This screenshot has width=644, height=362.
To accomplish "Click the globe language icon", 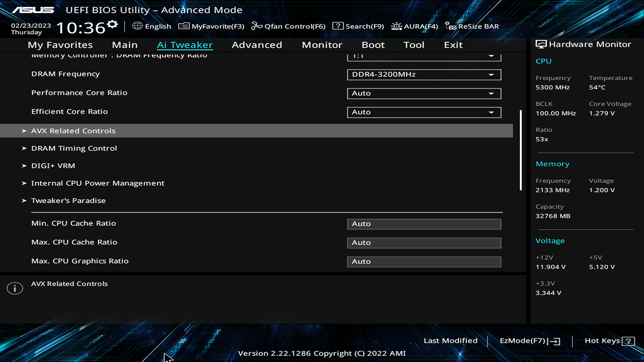I will (x=137, y=26).
